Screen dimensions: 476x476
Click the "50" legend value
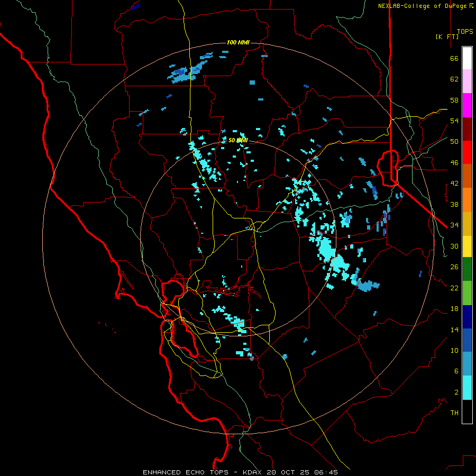(454, 142)
